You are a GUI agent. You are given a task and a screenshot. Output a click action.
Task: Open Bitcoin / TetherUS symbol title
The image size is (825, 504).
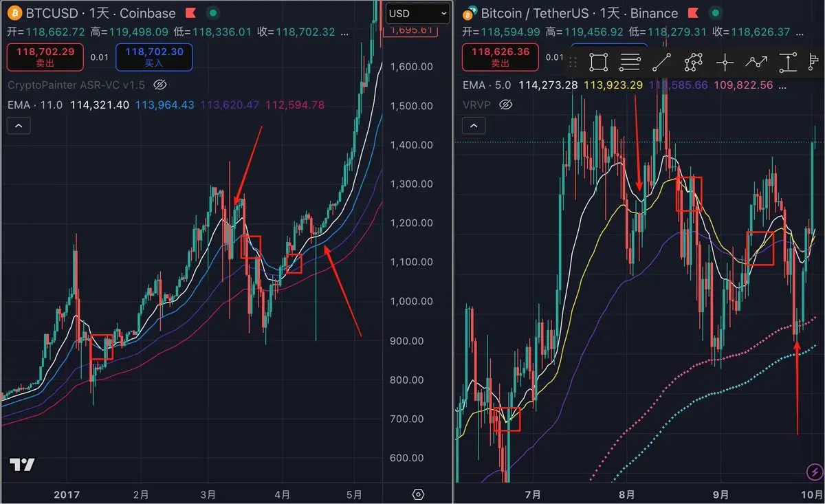pos(580,13)
